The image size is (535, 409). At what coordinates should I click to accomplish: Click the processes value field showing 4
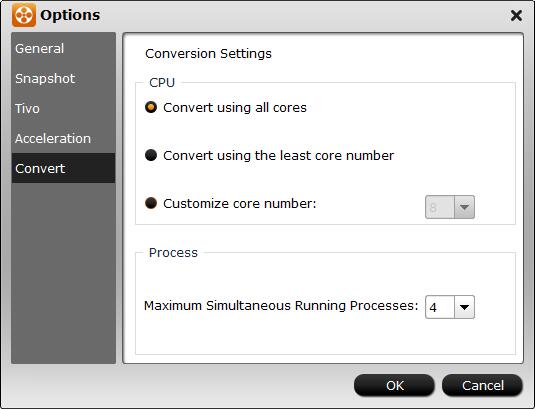click(x=440, y=307)
